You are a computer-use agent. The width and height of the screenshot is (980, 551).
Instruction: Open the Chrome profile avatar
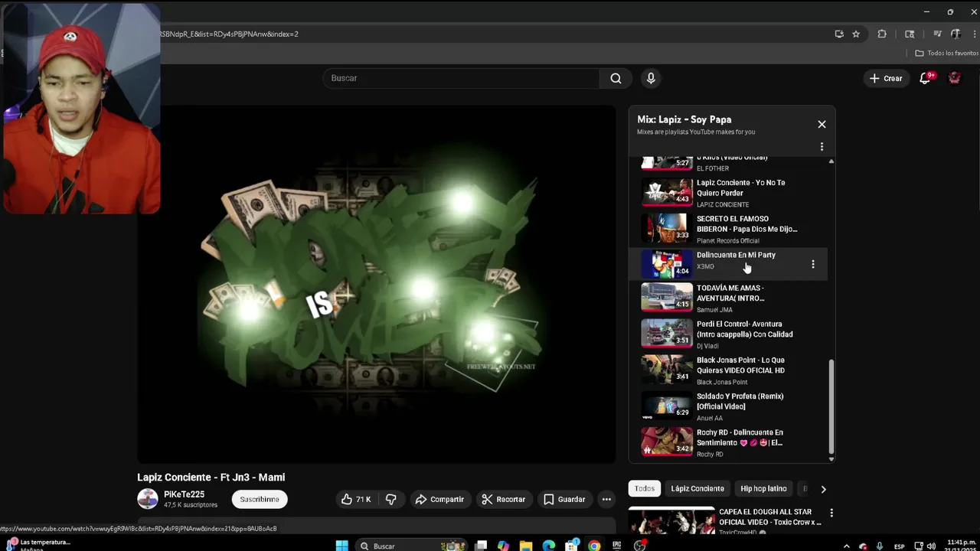click(955, 34)
